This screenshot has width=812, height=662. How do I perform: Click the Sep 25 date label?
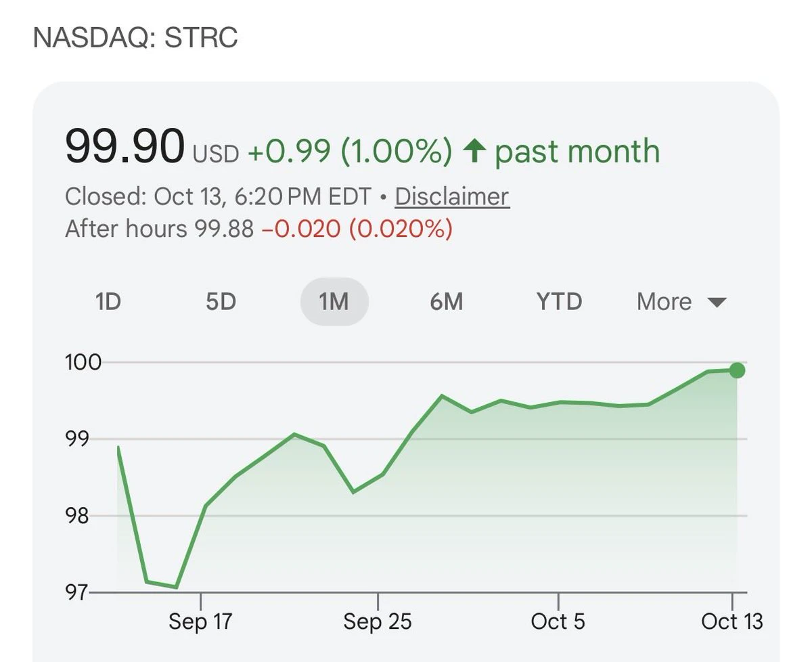377,621
